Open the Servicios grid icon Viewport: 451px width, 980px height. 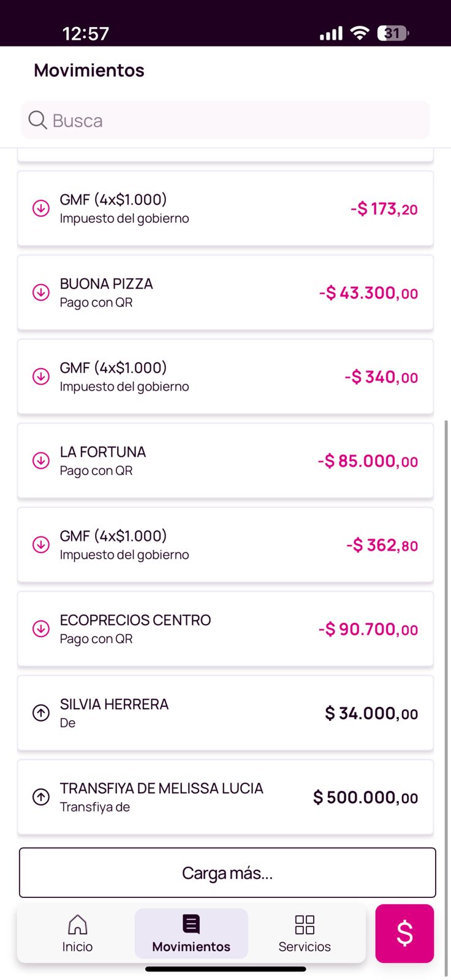[x=305, y=924]
